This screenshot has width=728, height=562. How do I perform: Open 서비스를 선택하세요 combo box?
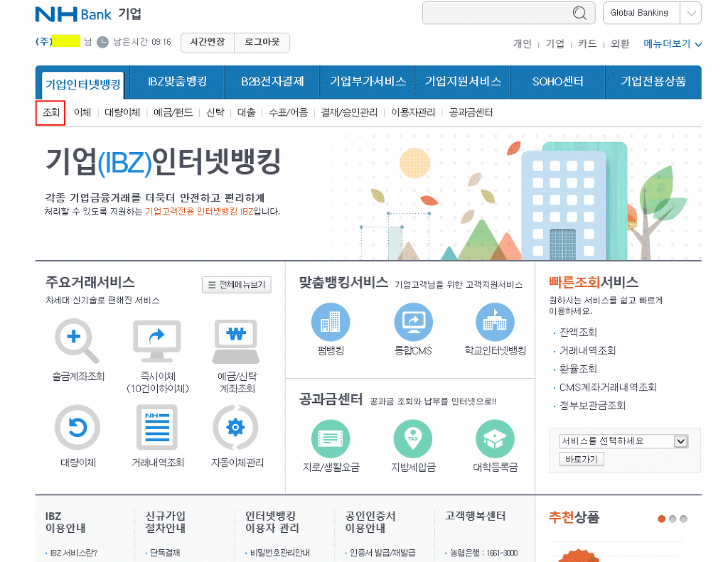click(x=623, y=441)
